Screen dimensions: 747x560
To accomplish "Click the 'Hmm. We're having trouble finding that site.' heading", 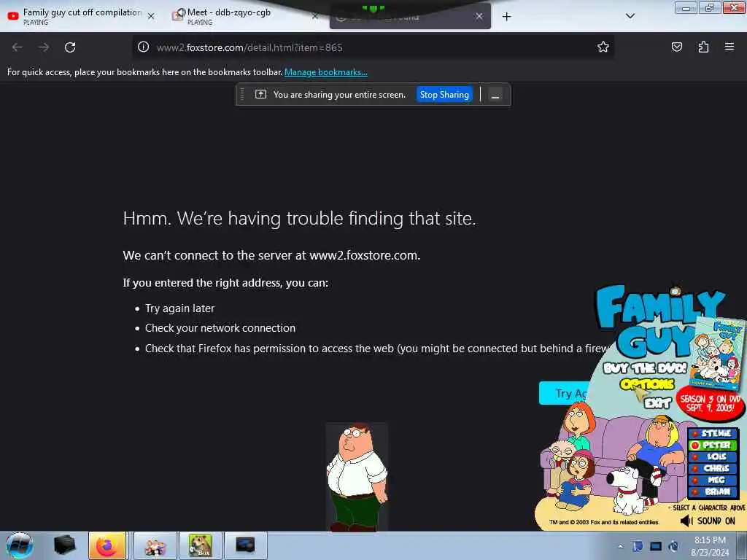I will [299, 219].
